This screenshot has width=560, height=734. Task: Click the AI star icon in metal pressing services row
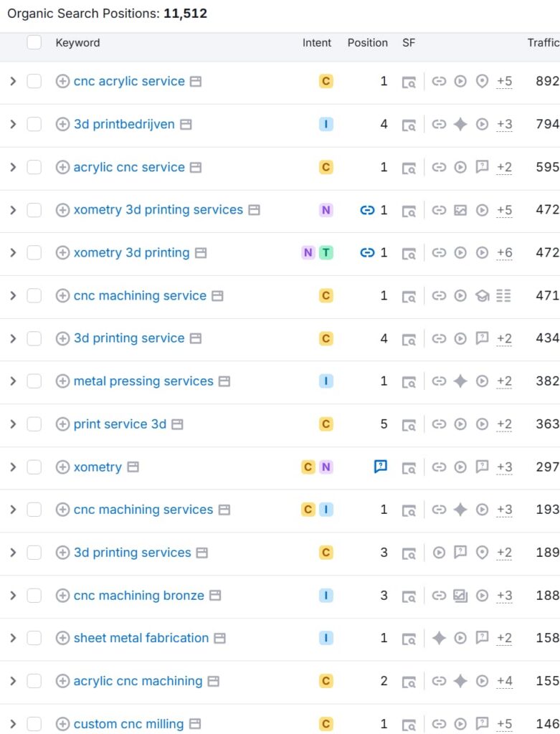click(460, 381)
